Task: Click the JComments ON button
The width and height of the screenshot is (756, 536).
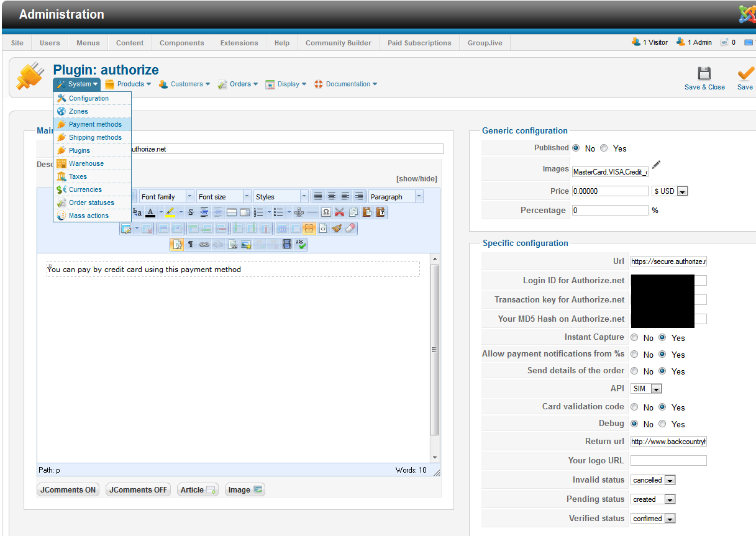Action: pyautogui.click(x=68, y=490)
